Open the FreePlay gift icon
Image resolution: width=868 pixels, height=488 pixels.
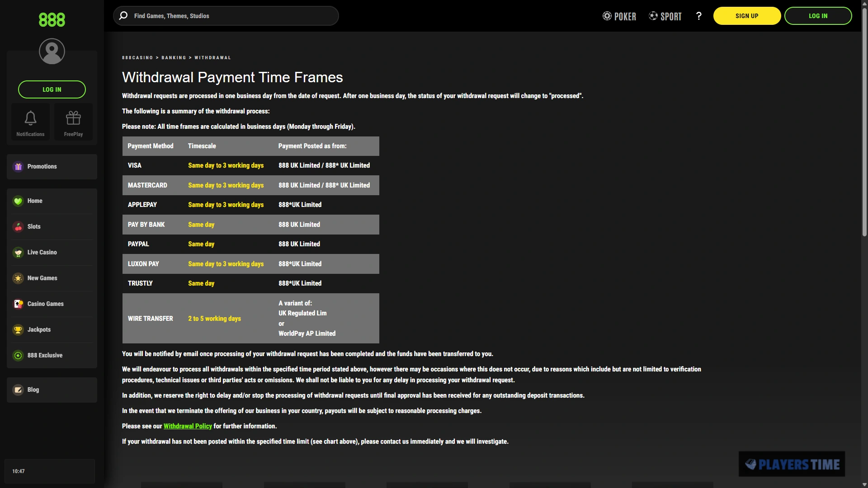tap(73, 118)
